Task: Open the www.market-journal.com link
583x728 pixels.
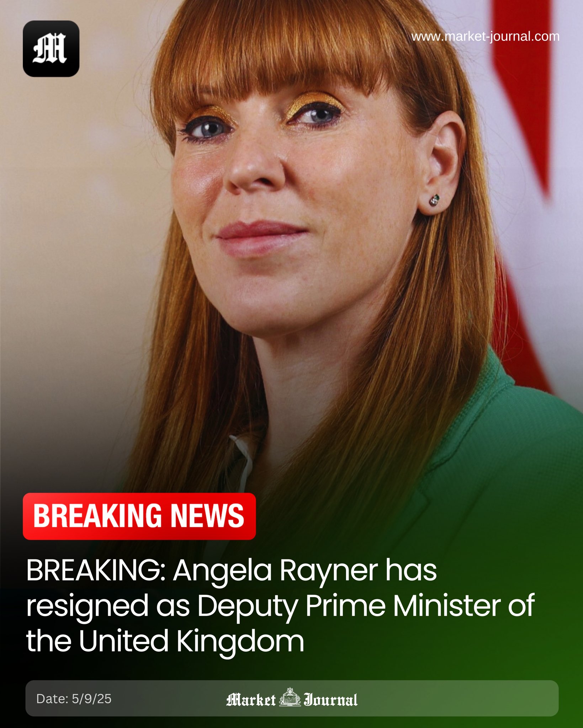Action: point(485,37)
